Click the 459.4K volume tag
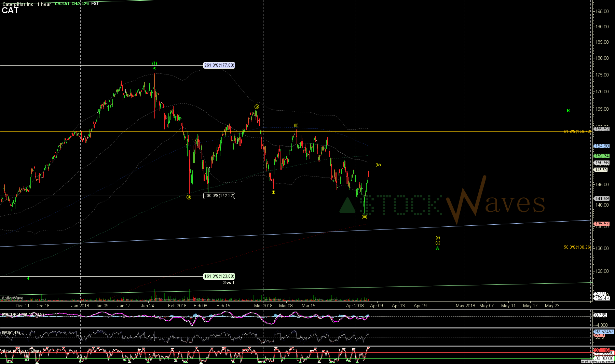The image size is (615, 364). (602, 298)
